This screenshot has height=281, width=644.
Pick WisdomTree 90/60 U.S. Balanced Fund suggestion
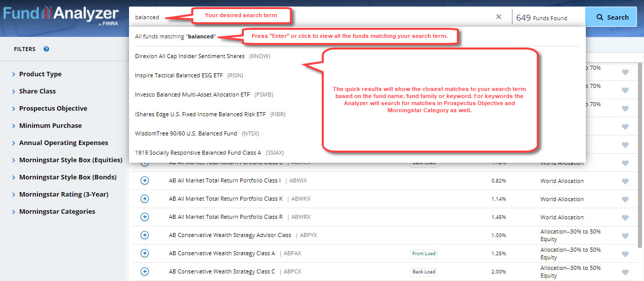[x=186, y=133]
